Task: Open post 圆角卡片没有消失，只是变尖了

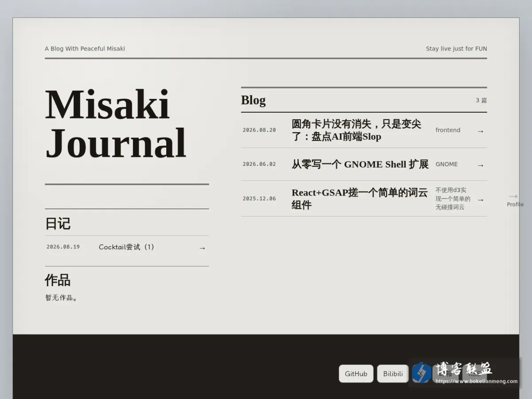Action: pyautogui.click(x=356, y=130)
